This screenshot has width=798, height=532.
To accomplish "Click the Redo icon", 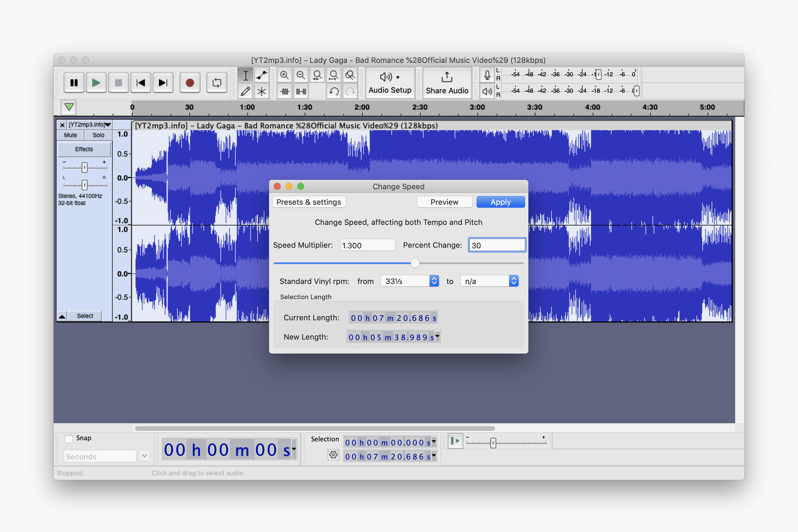I will click(x=350, y=91).
